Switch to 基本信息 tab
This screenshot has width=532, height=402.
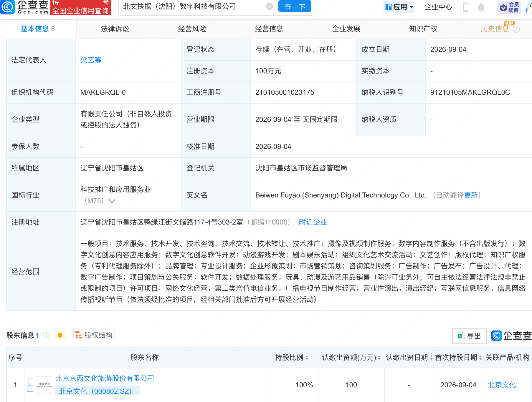38,29
